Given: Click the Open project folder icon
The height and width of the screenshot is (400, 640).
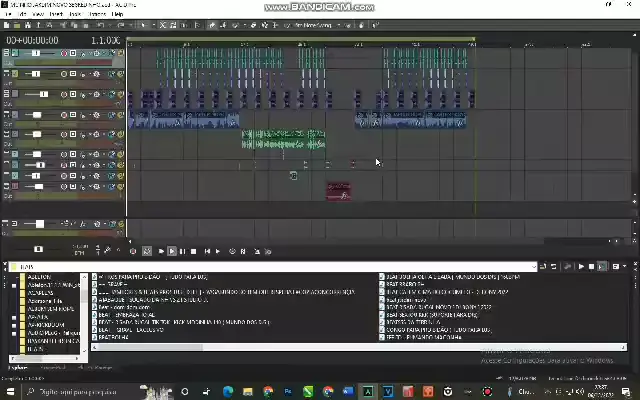Looking at the screenshot, I should [x=17, y=25].
